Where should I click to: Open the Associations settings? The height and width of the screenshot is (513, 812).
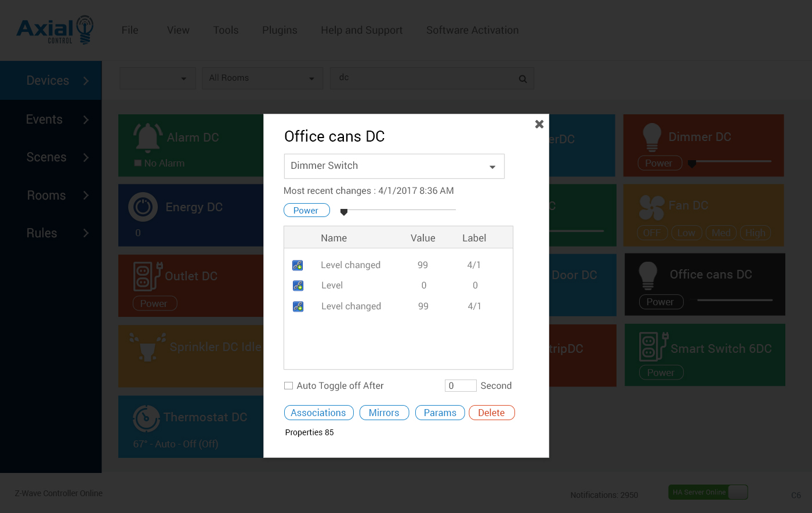point(318,413)
